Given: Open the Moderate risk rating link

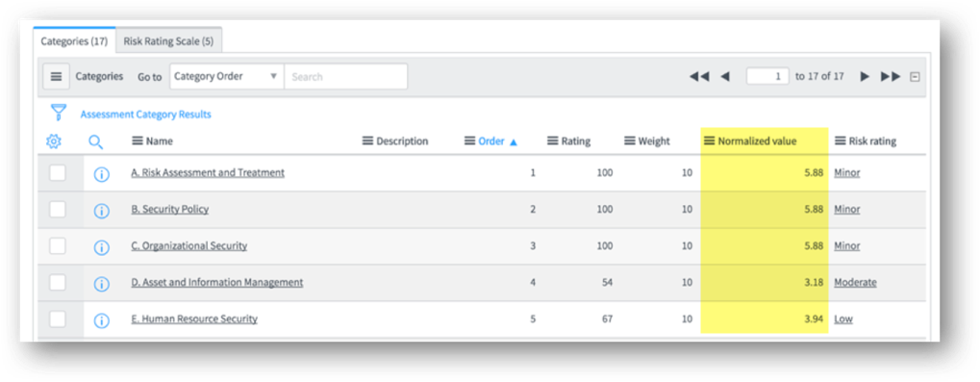Looking at the screenshot, I should coord(855,283).
